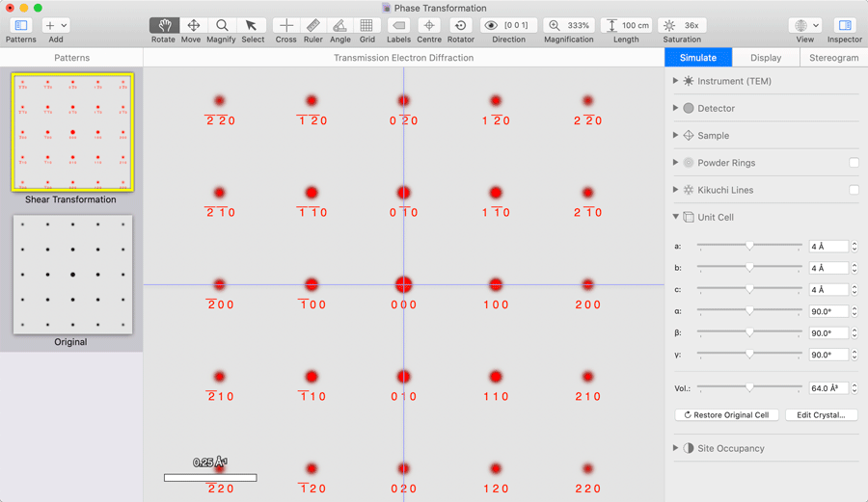Switch to the Display tab
The height and width of the screenshot is (502, 868).
tap(766, 58)
